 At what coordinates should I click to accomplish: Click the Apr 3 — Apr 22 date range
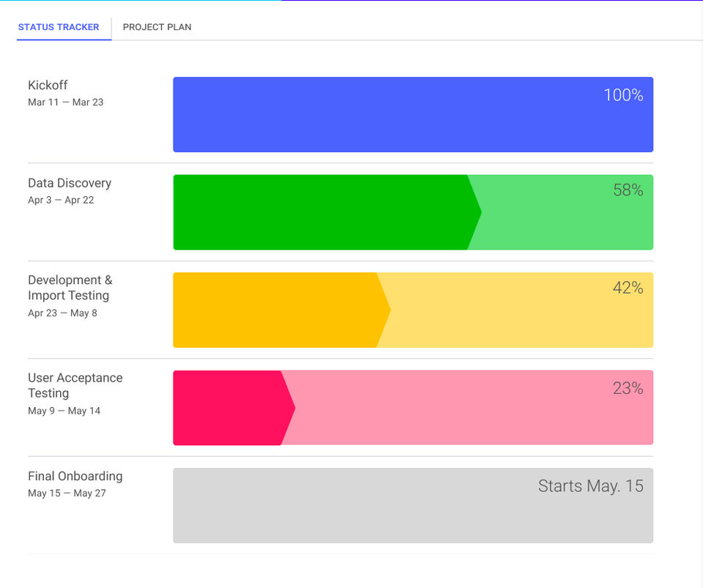[61, 200]
